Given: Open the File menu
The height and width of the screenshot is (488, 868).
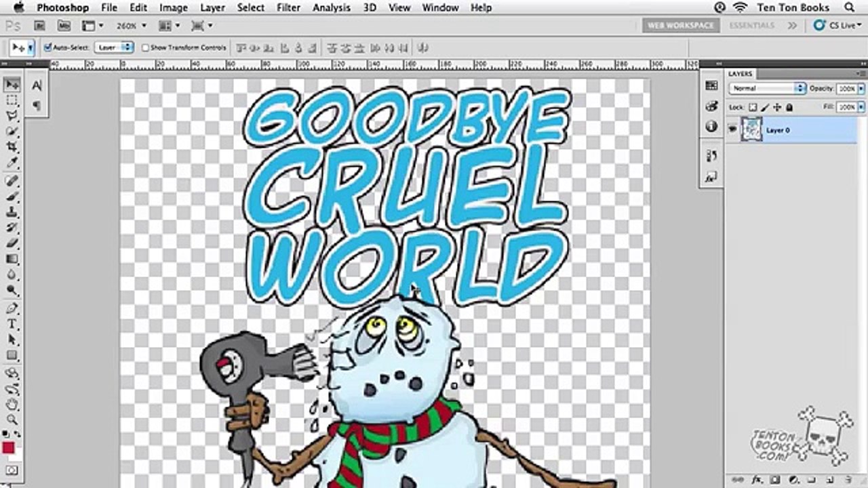Looking at the screenshot, I should pos(109,7).
